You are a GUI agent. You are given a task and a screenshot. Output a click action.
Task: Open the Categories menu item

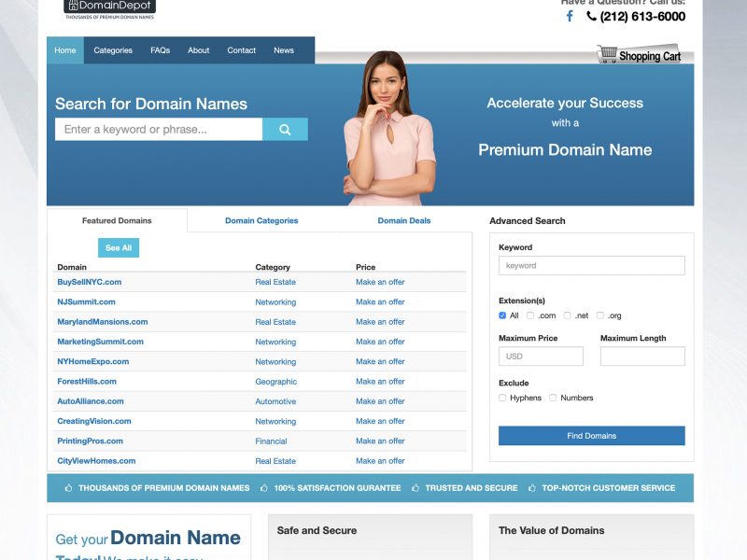click(x=113, y=50)
